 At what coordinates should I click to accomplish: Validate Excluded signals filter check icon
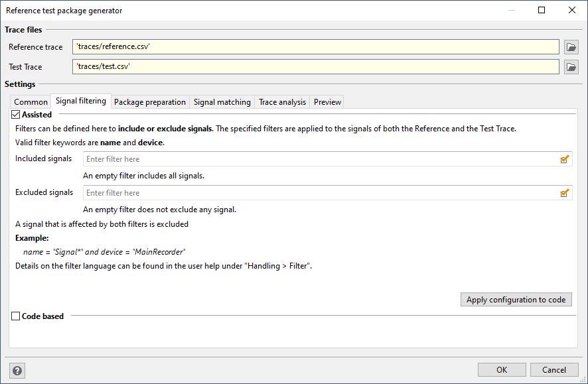click(564, 193)
